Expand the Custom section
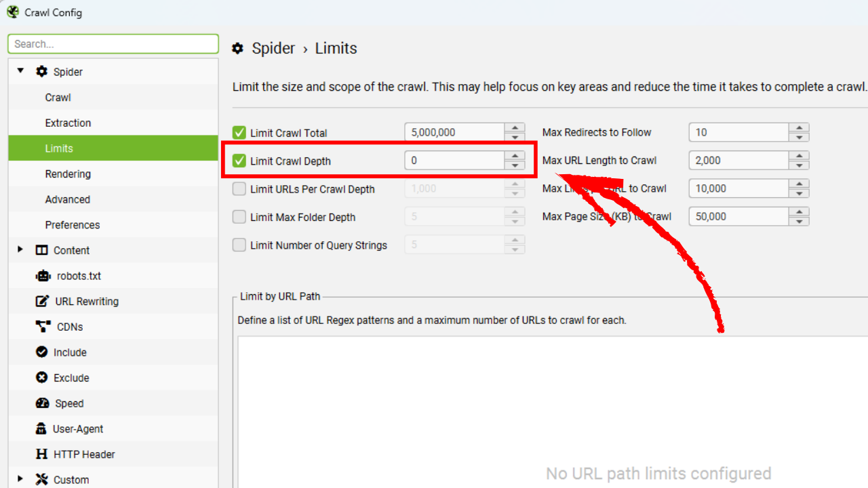The width and height of the screenshot is (868, 488). 20,479
